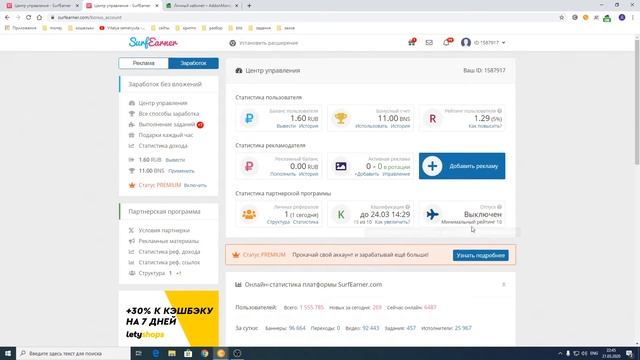Click 'Включить' next to Статус PREMIUM in sidebar

195,185
